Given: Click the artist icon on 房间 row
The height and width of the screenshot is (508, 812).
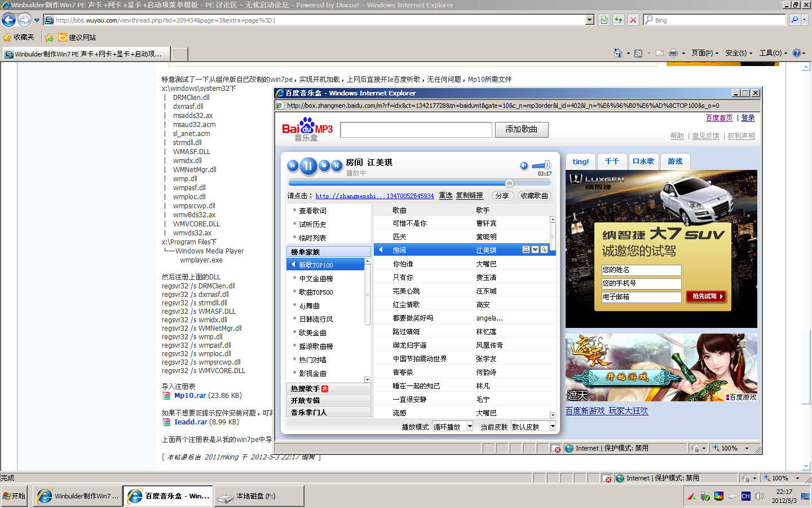Looking at the screenshot, I should (526, 249).
